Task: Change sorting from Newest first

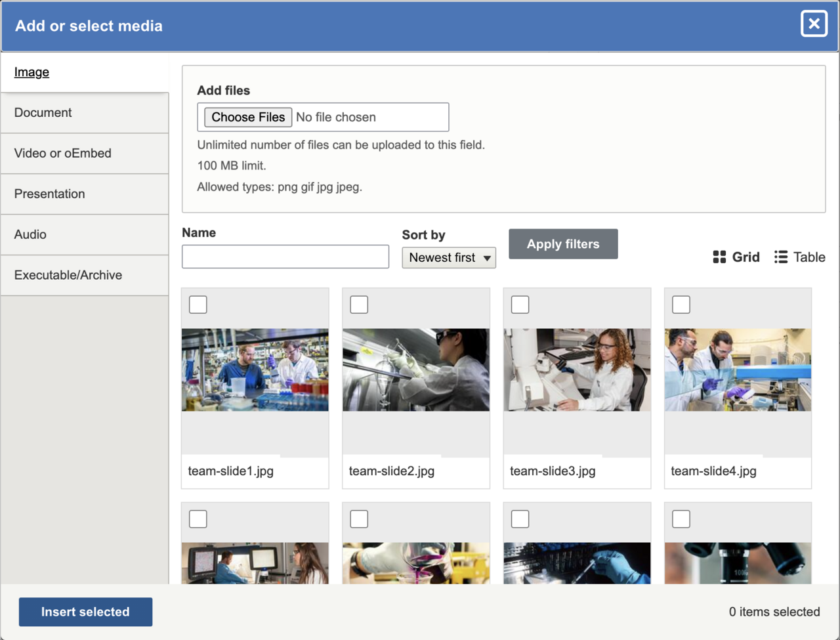Action: [449, 257]
